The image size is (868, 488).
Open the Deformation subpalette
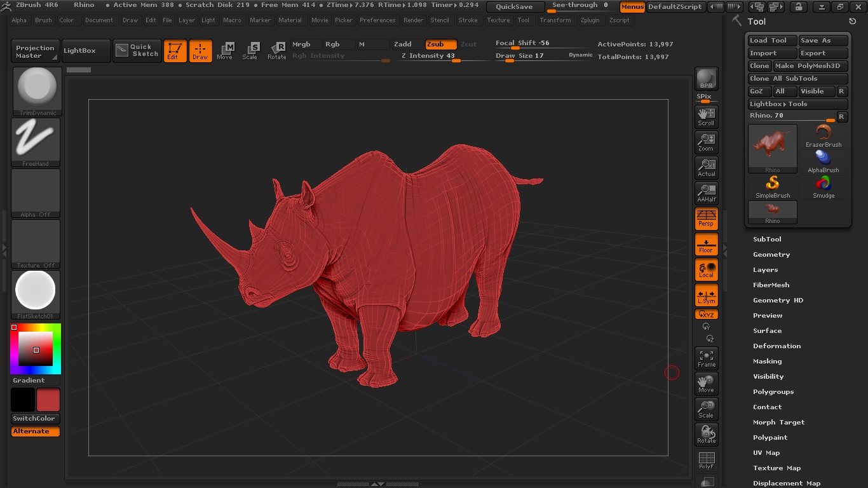pos(776,346)
